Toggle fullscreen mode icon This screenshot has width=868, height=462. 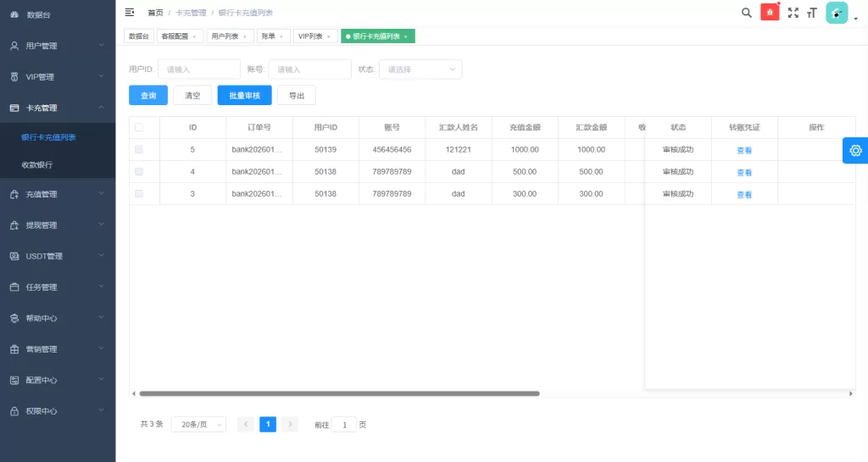click(793, 13)
